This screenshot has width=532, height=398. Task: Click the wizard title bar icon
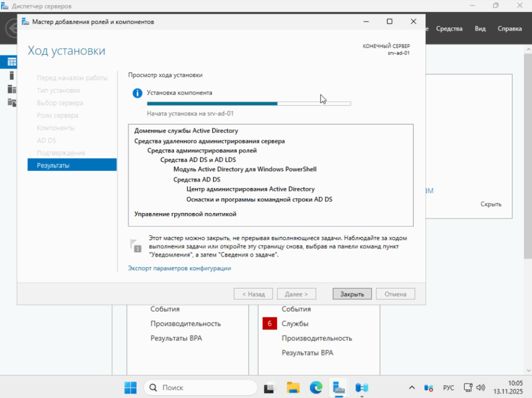(x=25, y=22)
